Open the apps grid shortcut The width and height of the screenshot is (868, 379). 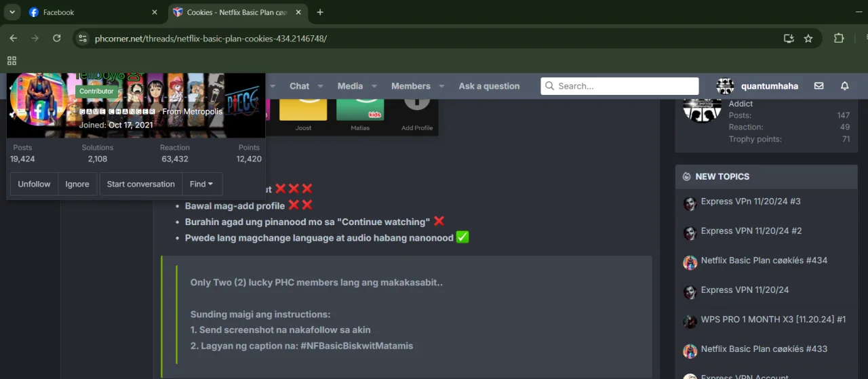coord(12,60)
